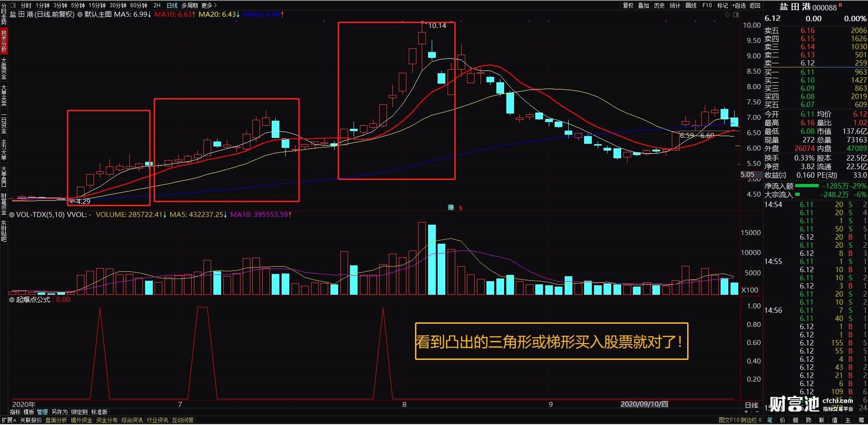The width and height of the screenshot is (868, 425).
Task: Collapse the 侧边栏 sidebar toggle
Action: pyautogui.click(x=751, y=420)
